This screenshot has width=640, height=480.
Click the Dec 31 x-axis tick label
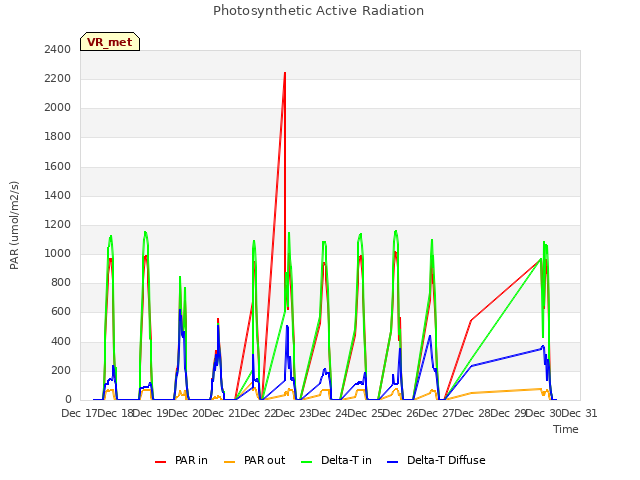click(580, 413)
